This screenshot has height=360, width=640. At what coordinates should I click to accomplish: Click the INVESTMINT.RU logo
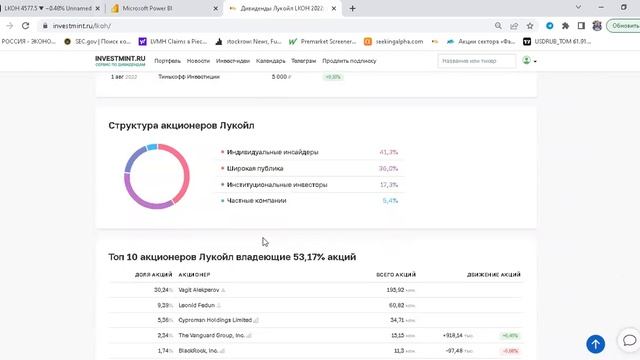tap(120, 61)
